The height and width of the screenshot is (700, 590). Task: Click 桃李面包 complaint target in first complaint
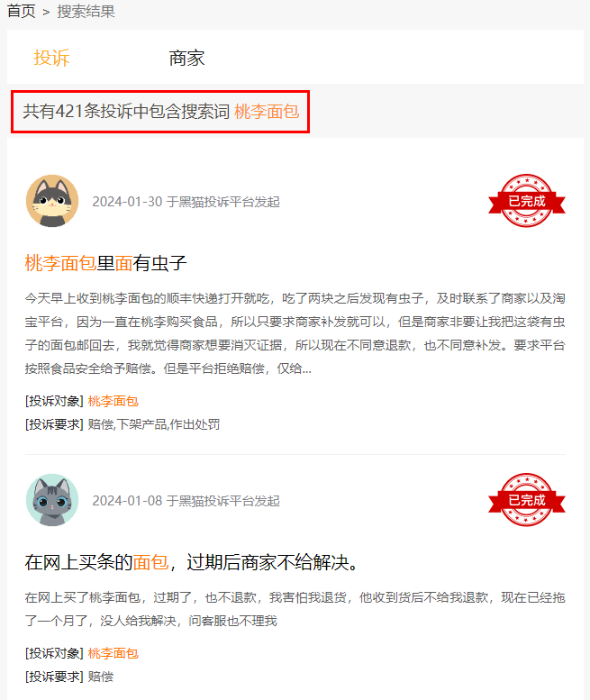(x=113, y=401)
